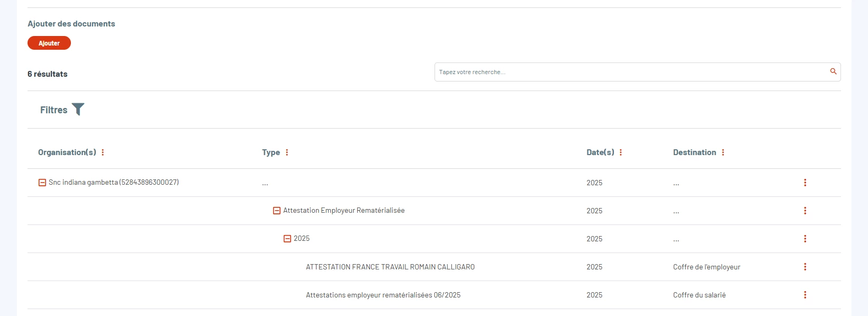The image size is (868, 316).
Task: Open actions menu for the 2025 group row
Action: click(805, 239)
